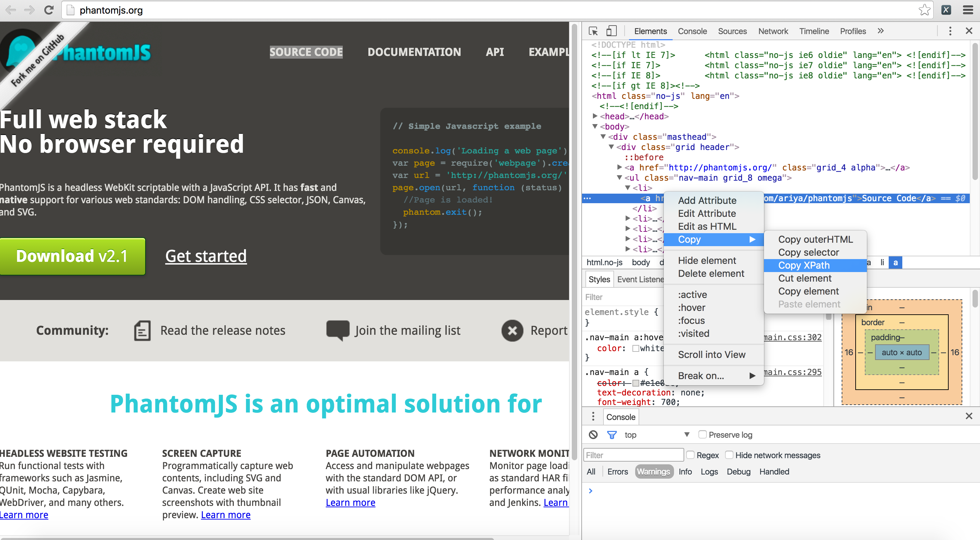Enable the Regex checkbox
The height and width of the screenshot is (540, 980).
690,455
